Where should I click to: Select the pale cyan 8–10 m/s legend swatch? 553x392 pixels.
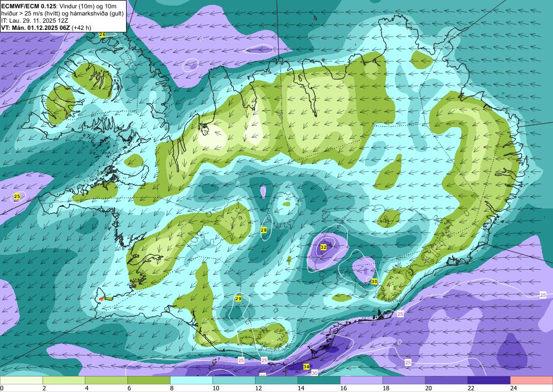[x=191, y=380]
